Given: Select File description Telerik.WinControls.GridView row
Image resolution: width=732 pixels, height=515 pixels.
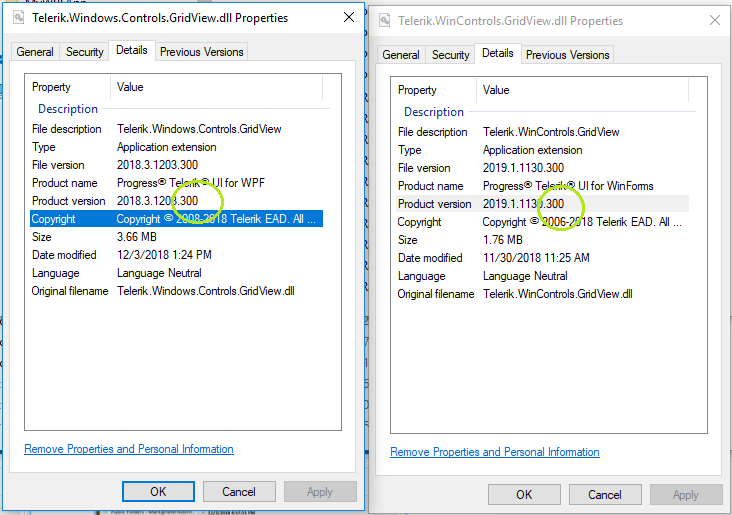Looking at the screenshot, I should coord(542,132).
